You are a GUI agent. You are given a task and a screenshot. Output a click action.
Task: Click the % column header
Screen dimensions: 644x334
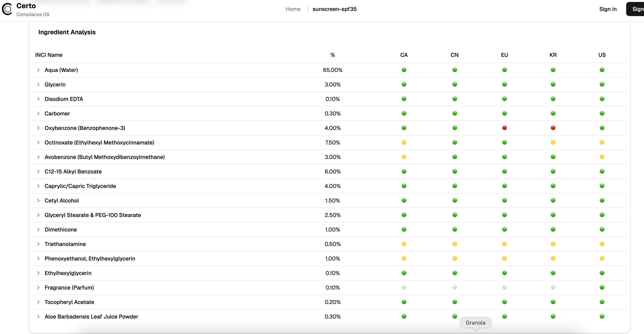[333, 55]
